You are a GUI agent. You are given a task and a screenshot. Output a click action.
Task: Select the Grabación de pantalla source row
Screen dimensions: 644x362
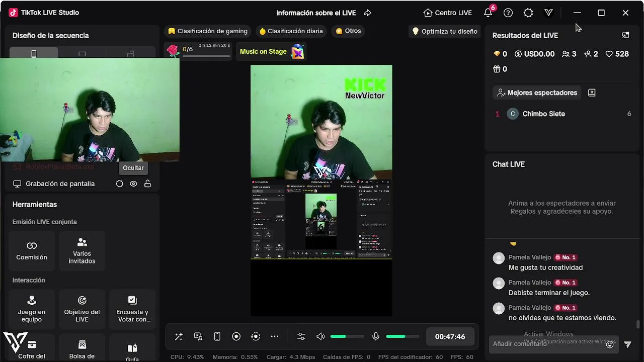pos(82,184)
